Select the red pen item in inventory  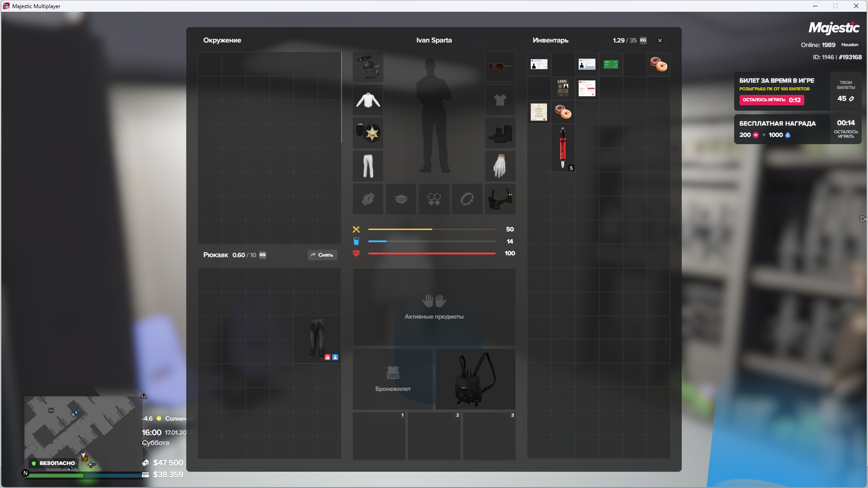[x=563, y=148]
